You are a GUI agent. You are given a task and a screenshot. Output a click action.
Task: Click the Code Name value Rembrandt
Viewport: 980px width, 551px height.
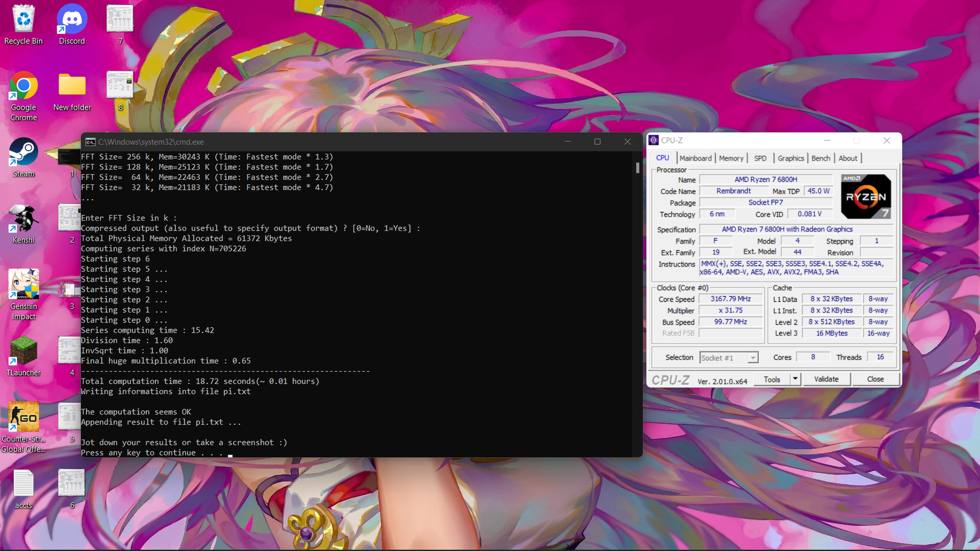pyautogui.click(x=733, y=191)
